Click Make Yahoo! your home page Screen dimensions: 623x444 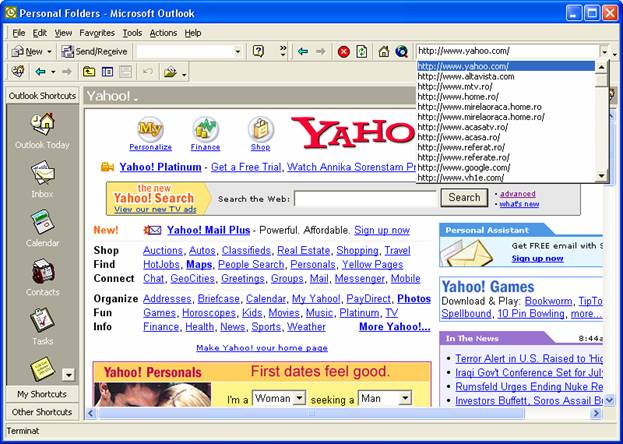point(262,348)
